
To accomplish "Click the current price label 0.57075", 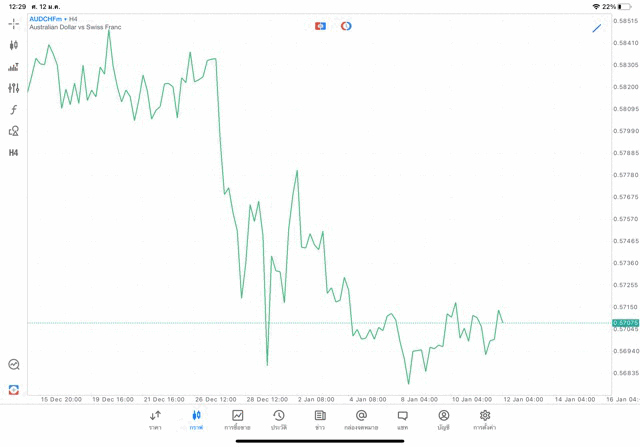I will pyautogui.click(x=625, y=323).
